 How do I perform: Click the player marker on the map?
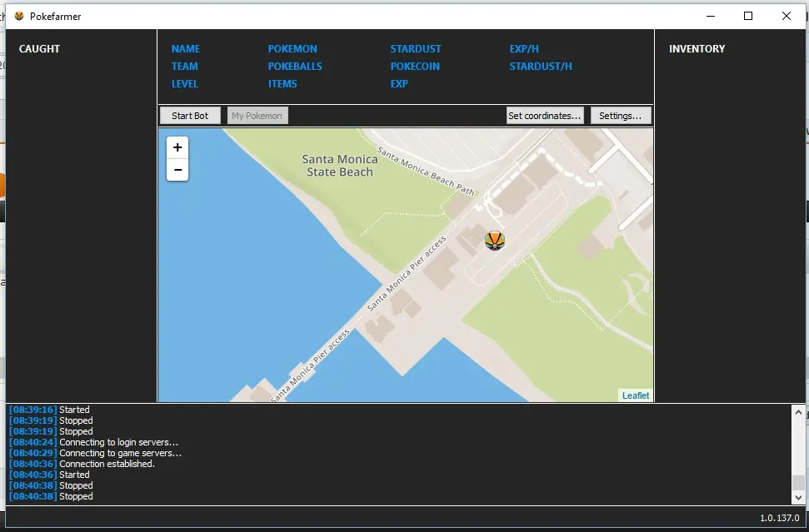(x=495, y=241)
